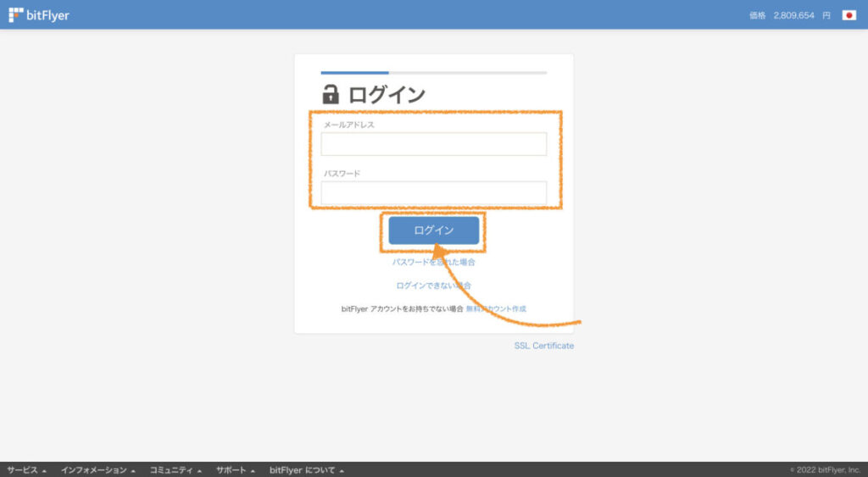
Task: Click the メールアドレス field label
Action: tap(348, 125)
